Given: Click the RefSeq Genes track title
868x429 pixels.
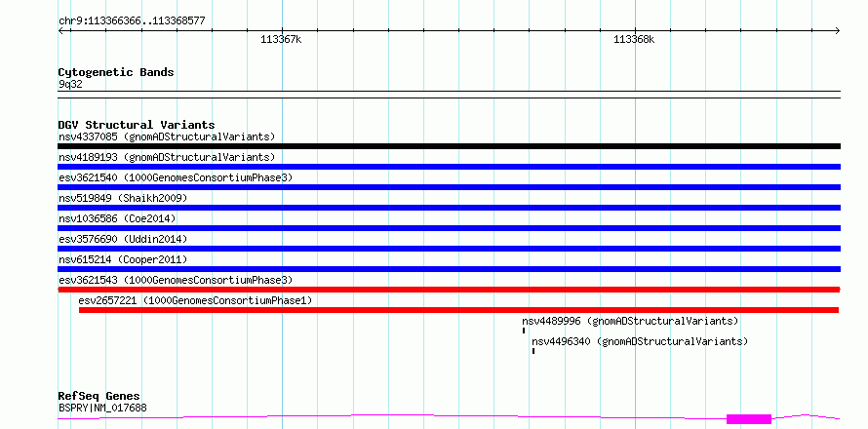Looking at the screenshot, I should (99, 397).
